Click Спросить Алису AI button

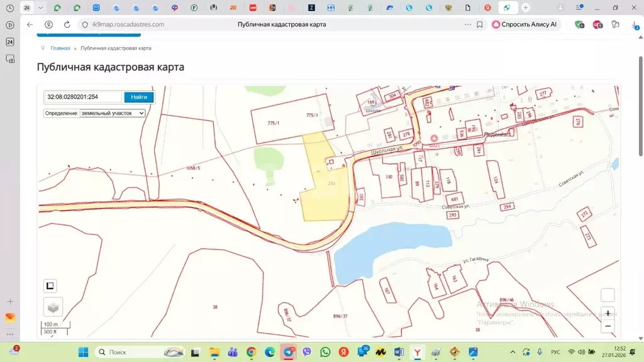tap(525, 25)
